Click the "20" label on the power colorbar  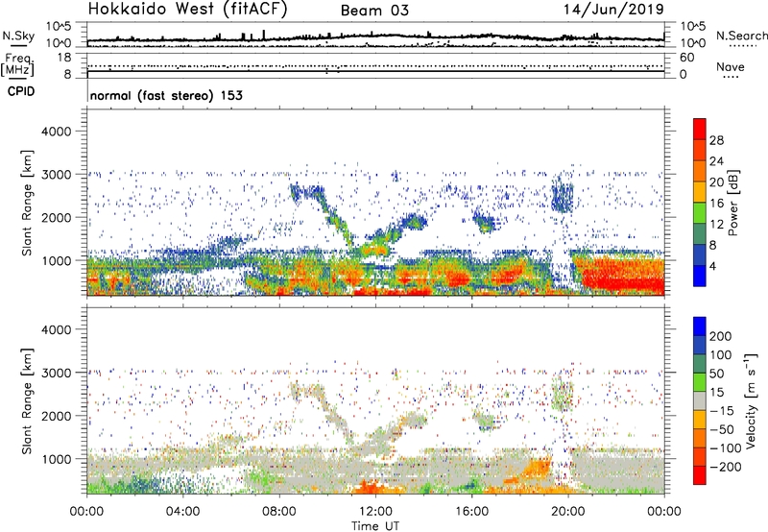pyautogui.click(x=716, y=182)
